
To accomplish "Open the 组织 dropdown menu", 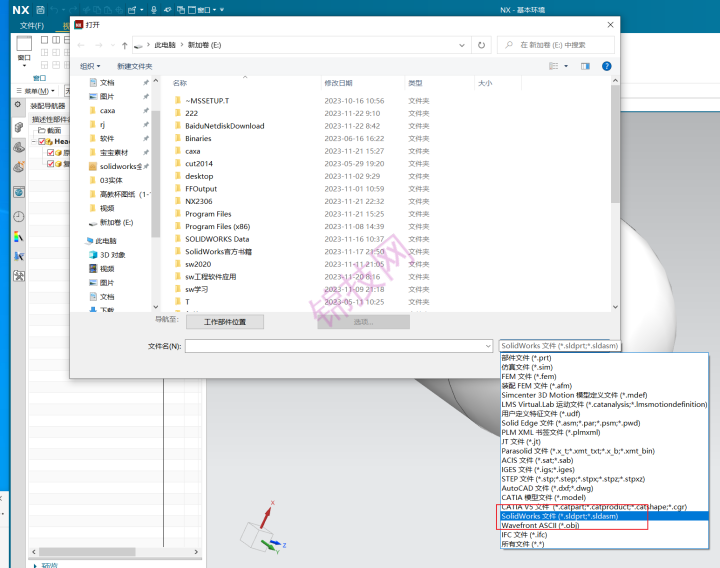I will pos(90,66).
